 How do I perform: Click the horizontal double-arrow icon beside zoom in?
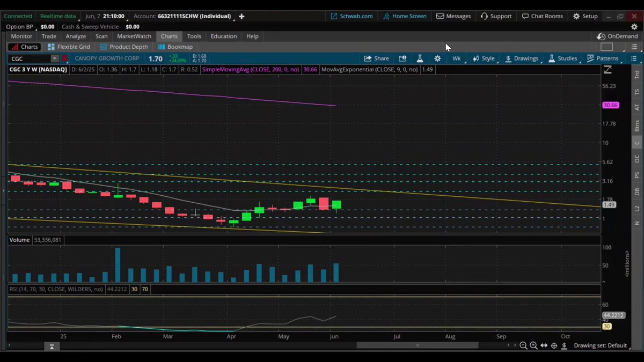pyautogui.click(x=544, y=346)
